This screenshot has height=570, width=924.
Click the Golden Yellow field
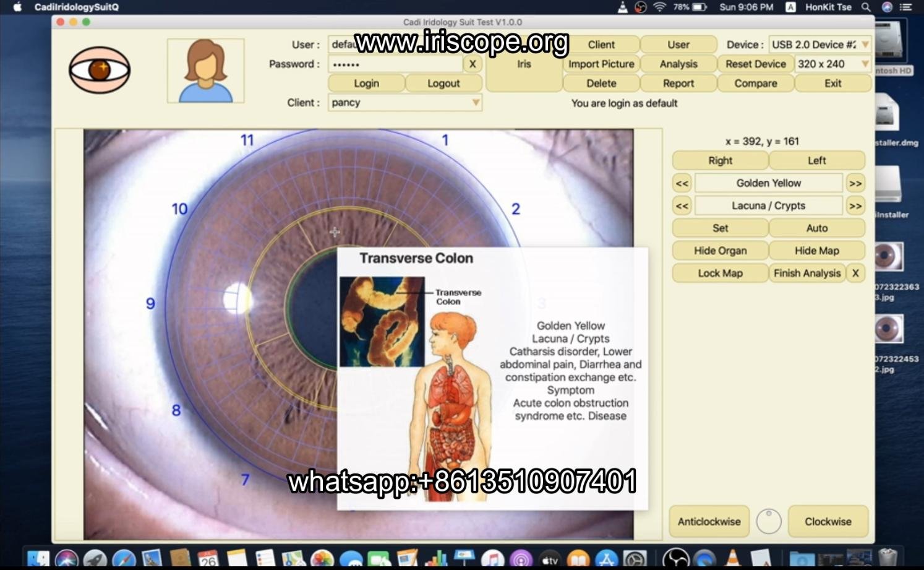click(x=769, y=183)
